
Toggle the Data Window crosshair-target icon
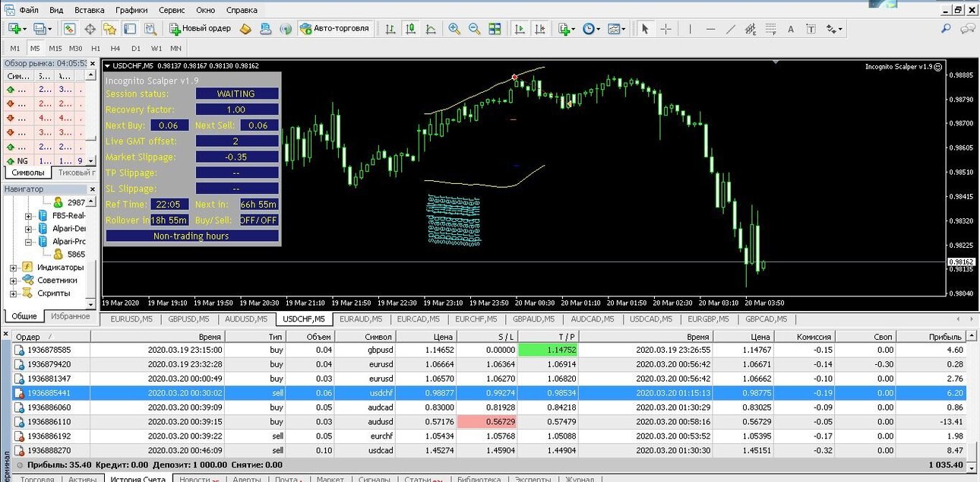(90, 29)
